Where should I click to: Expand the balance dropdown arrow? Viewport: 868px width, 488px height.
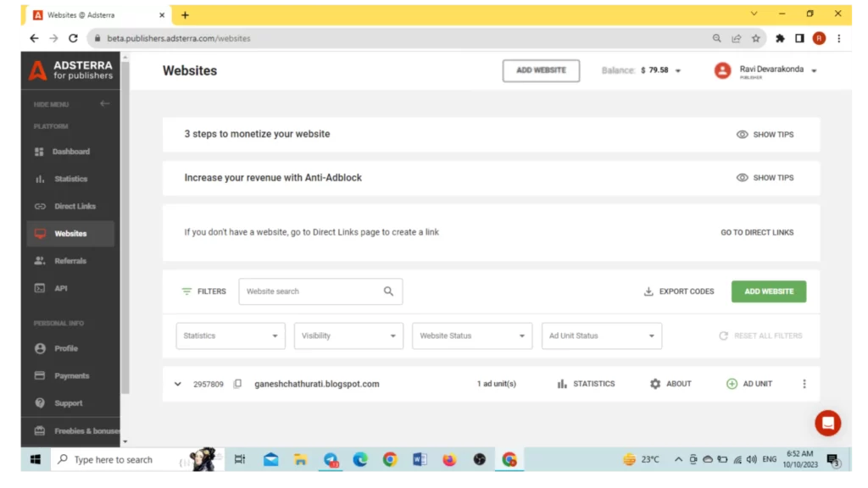tap(678, 71)
